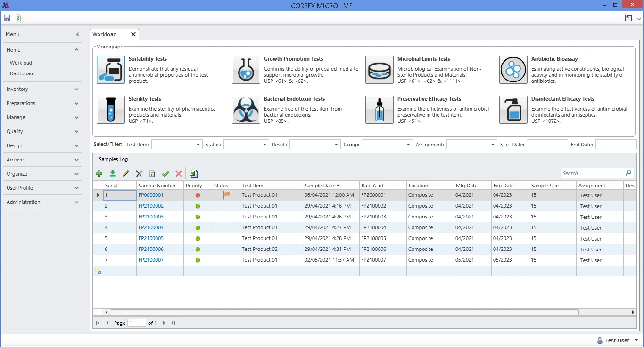Collapse the sidebar using the Menu chevron
The width and height of the screenshot is (644, 347).
(x=77, y=34)
